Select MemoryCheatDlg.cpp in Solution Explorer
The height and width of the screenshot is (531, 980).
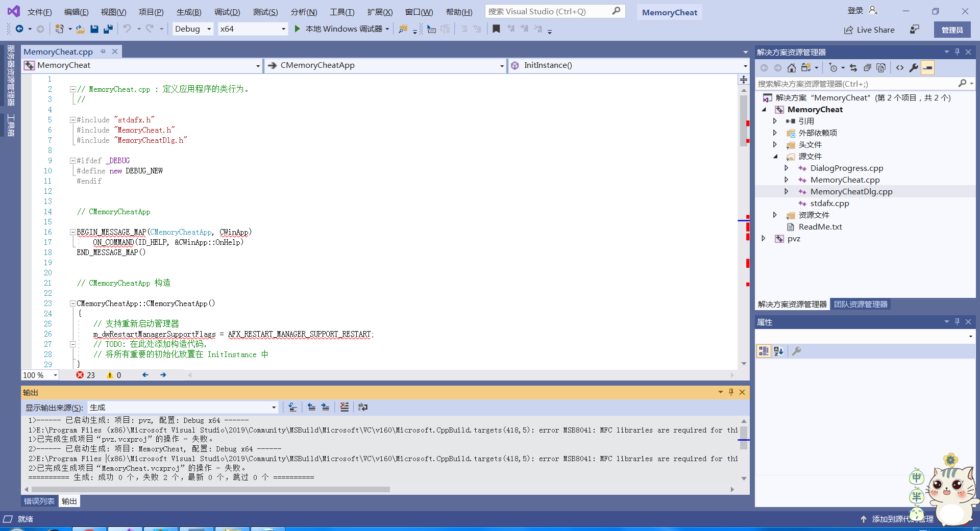pyautogui.click(x=851, y=191)
